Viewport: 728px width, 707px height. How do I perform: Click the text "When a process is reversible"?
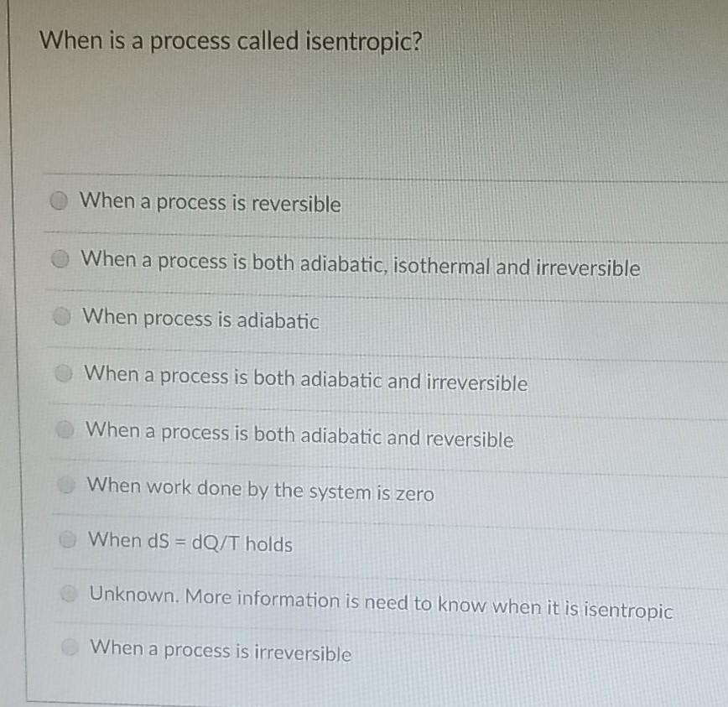pyautogui.click(x=208, y=203)
